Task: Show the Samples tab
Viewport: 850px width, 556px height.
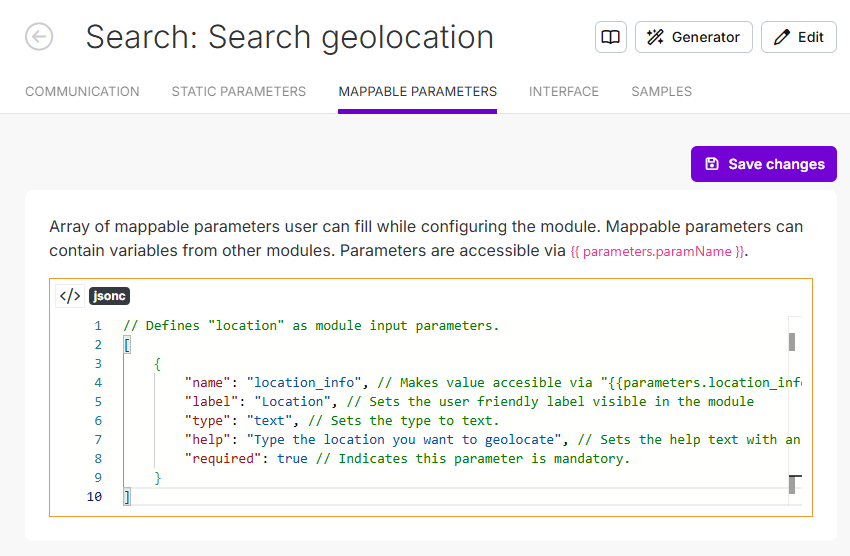Action: tap(661, 91)
